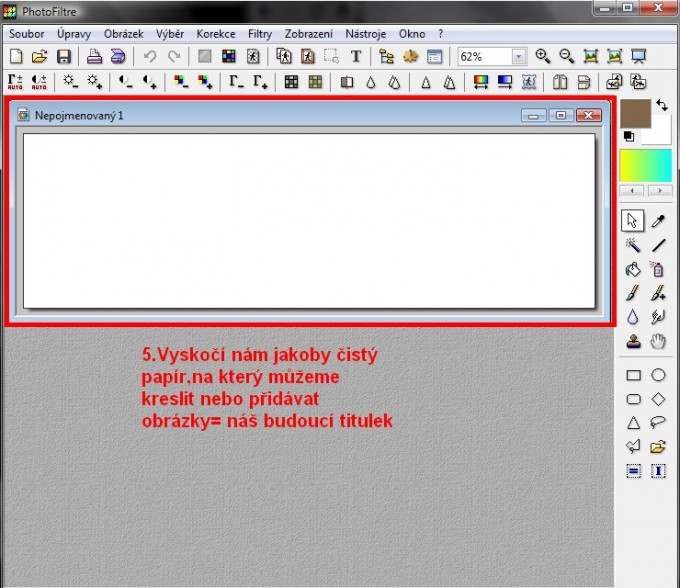Activate the selection arrow pointer tool
Image resolution: width=680 pixels, height=588 pixels.
(x=633, y=221)
